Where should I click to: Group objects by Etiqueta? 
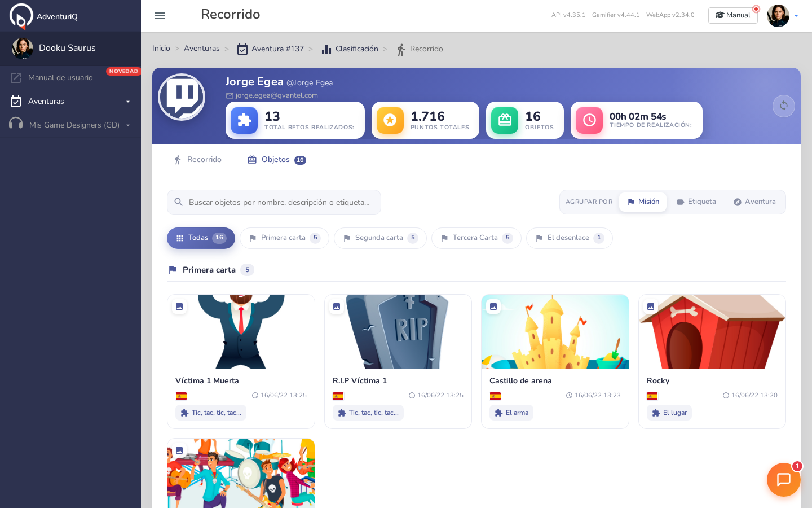pos(696,202)
